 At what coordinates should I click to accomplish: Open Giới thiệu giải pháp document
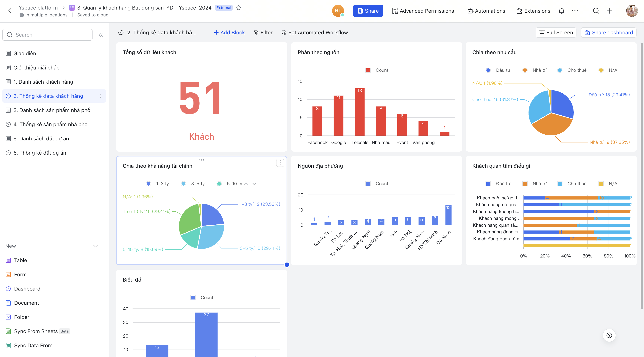click(x=54, y=68)
